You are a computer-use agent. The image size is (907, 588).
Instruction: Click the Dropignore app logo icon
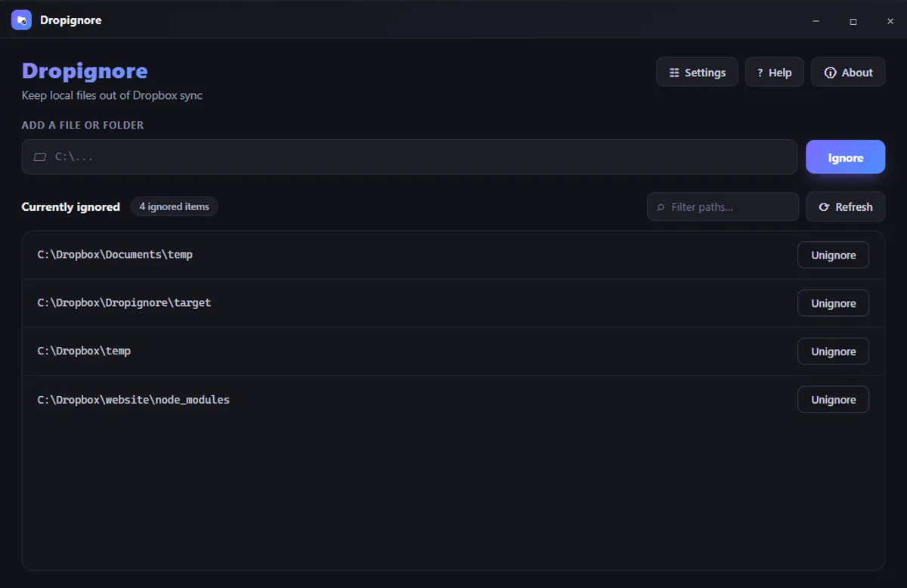click(21, 20)
